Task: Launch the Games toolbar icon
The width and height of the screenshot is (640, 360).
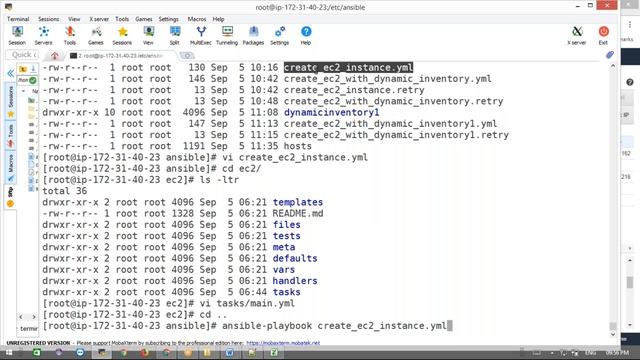Action: pos(96,35)
